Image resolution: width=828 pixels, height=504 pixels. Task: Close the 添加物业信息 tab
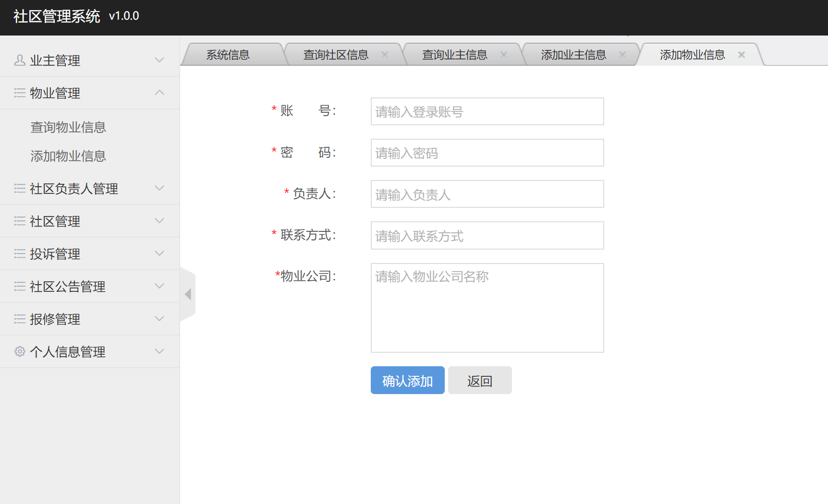pos(741,54)
